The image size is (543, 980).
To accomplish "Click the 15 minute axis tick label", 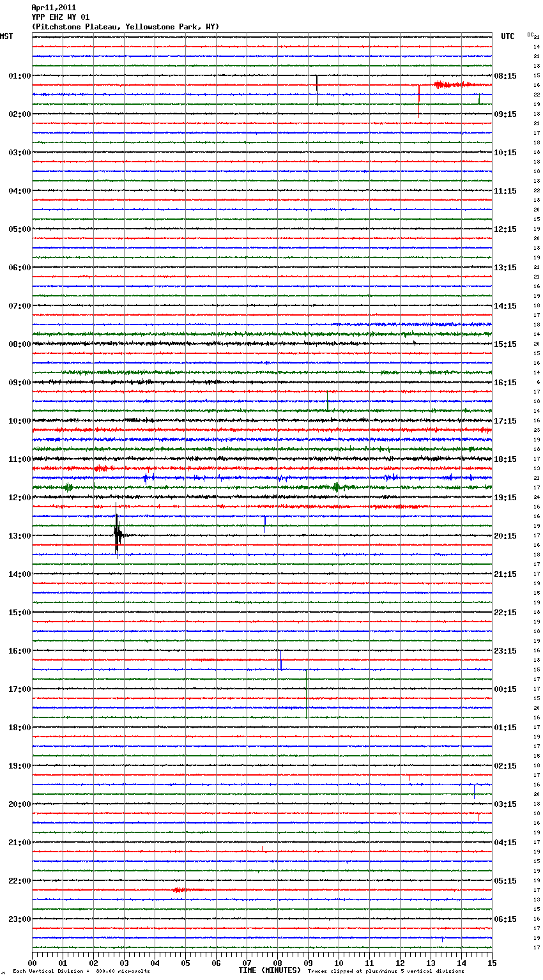I will point(492,963).
